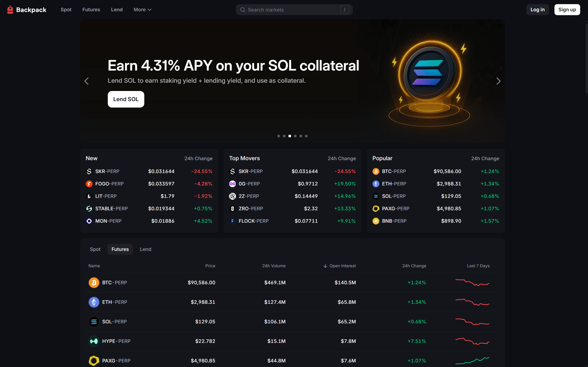Click the search magnifier icon

coord(242,10)
